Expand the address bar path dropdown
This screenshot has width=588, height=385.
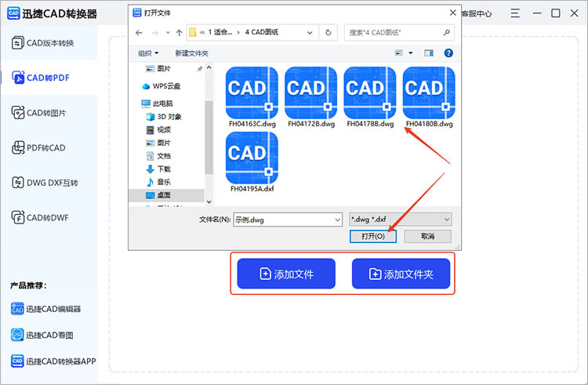(310, 33)
